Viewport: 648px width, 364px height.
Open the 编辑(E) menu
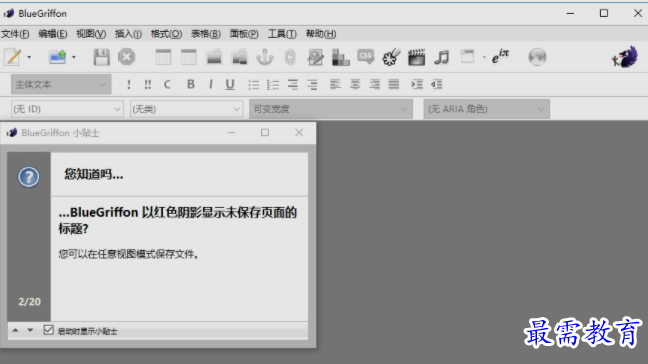pyautogui.click(x=52, y=34)
